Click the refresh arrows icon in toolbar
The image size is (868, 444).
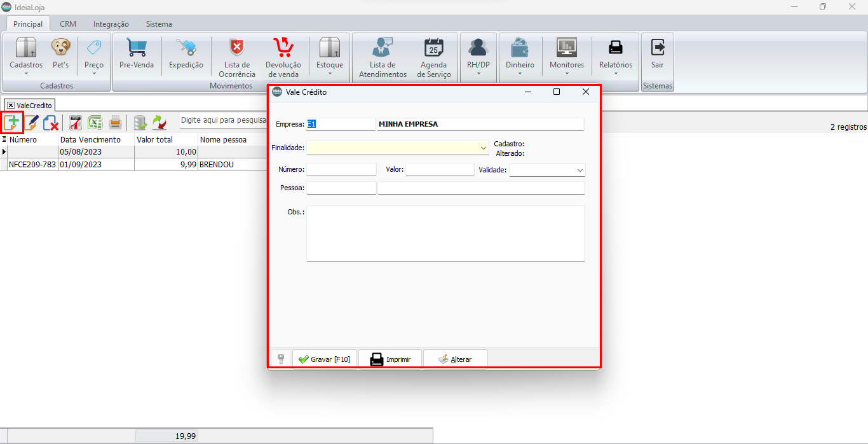click(x=159, y=122)
